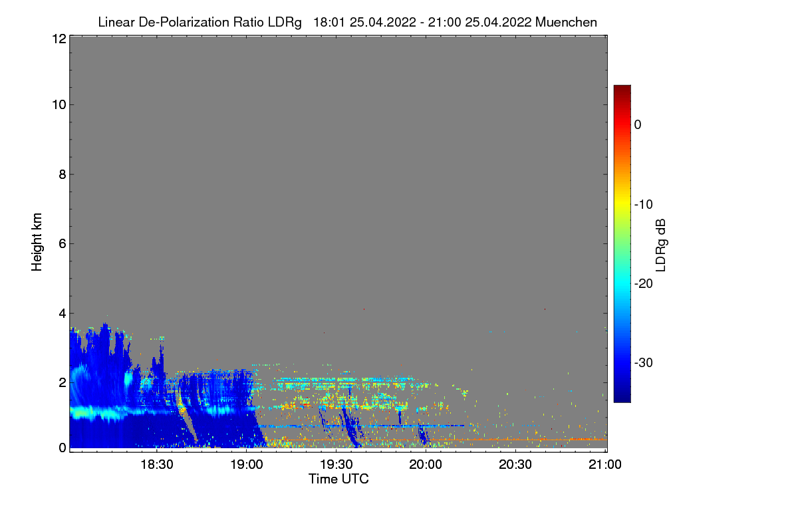The width and height of the screenshot is (798, 532).
Task: Click the '19:00' time axis label
Action: point(247,465)
